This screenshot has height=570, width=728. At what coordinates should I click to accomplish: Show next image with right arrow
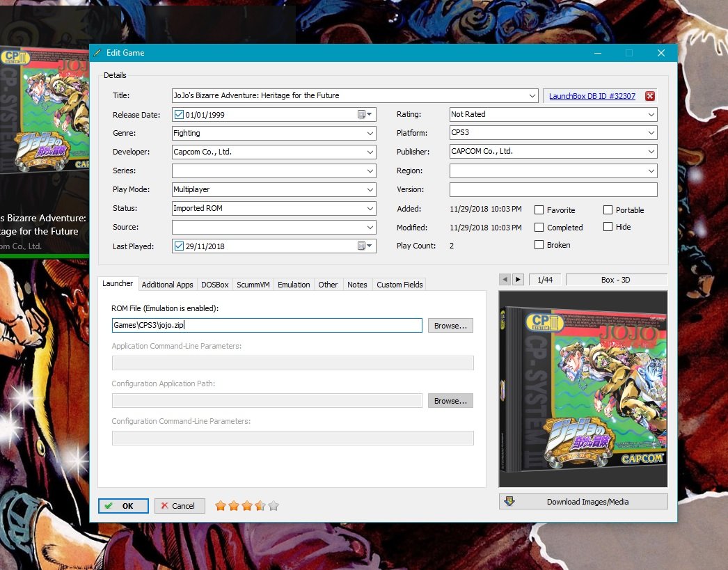(518, 280)
